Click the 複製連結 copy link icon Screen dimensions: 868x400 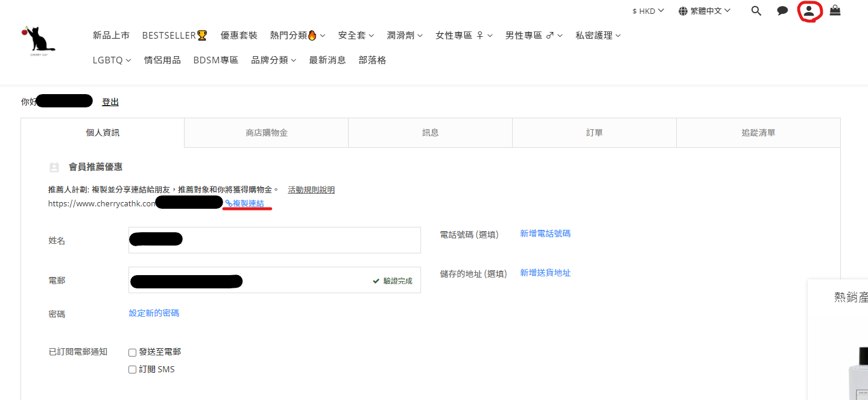229,204
